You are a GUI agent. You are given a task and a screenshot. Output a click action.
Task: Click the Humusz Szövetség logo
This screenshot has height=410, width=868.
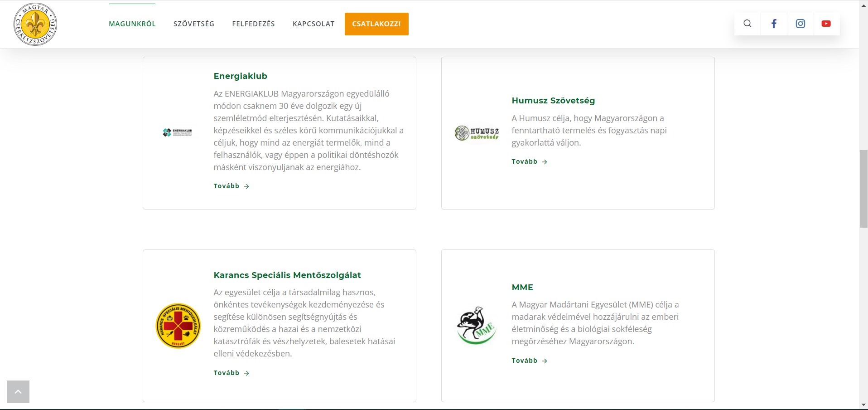point(477,133)
